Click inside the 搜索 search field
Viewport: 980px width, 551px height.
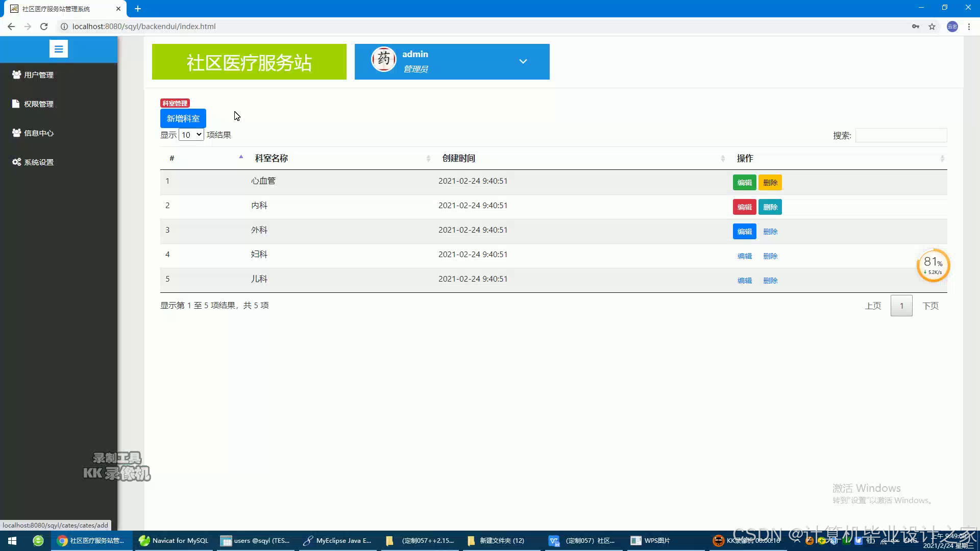pos(901,135)
